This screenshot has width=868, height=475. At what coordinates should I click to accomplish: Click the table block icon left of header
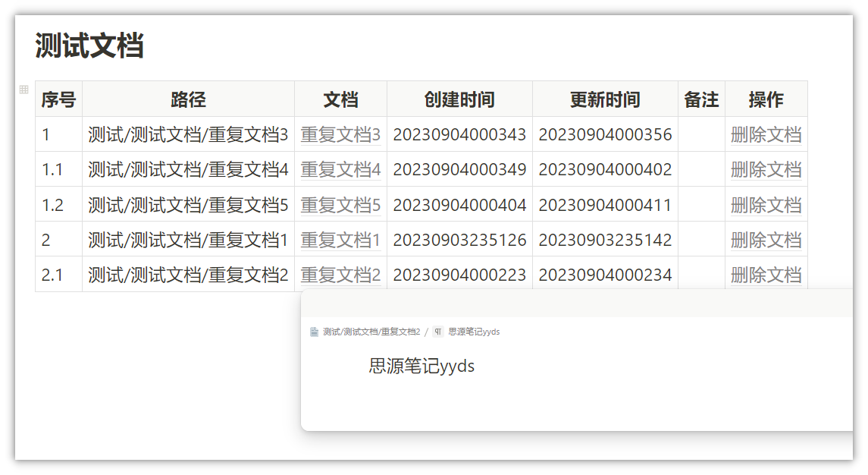pos(24,90)
